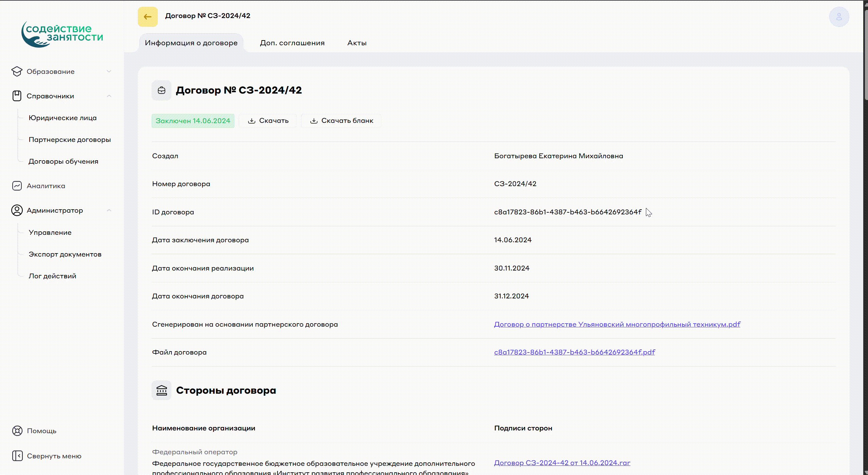Screen dimensions: 868x475
Task: Click the Администратор user icon
Action: click(17, 210)
